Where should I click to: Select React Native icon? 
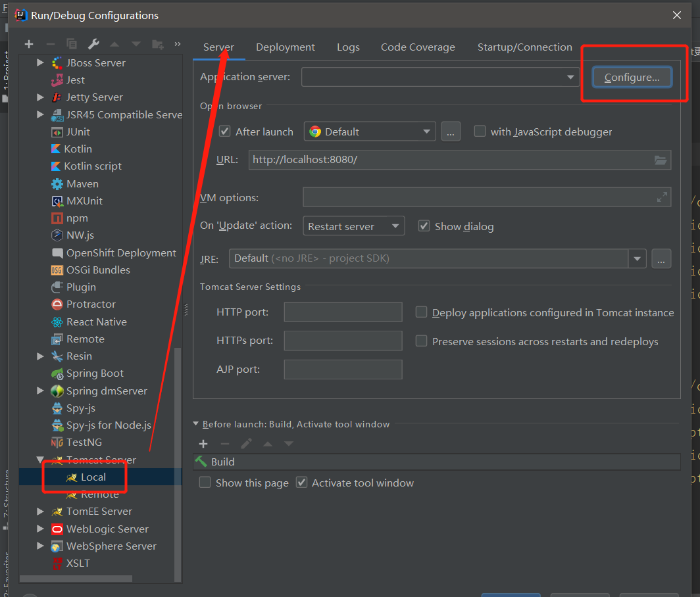[x=57, y=322]
